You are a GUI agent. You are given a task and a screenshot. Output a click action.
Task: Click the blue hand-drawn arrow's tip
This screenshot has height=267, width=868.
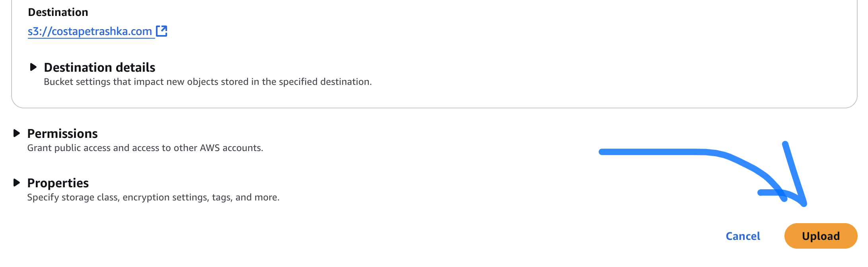pos(804,203)
